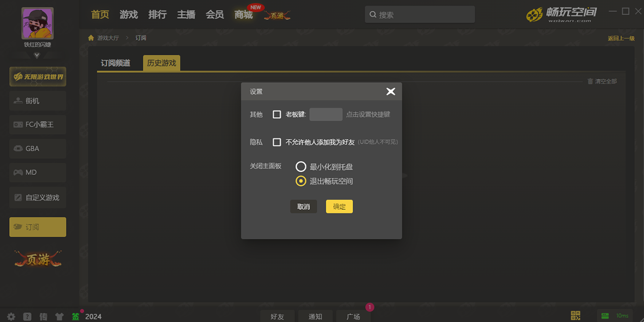Click the 页游 icon in top navigation
The image size is (644, 322).
point(277,16)
